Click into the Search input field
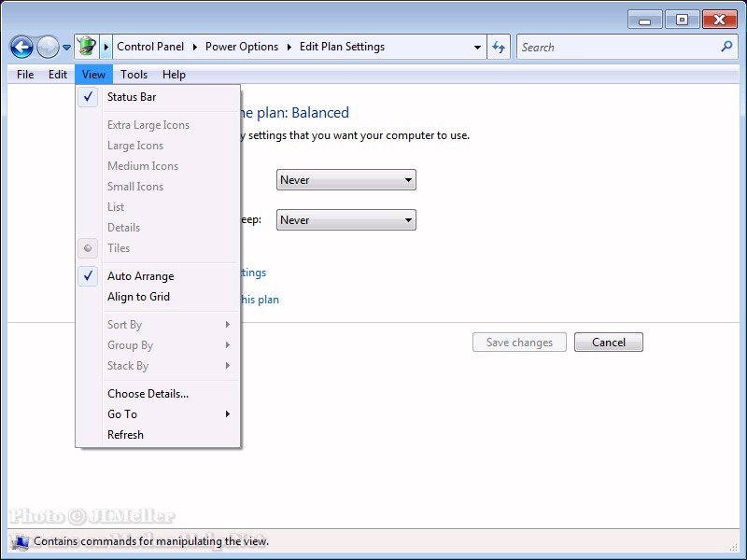 point(616,47)
